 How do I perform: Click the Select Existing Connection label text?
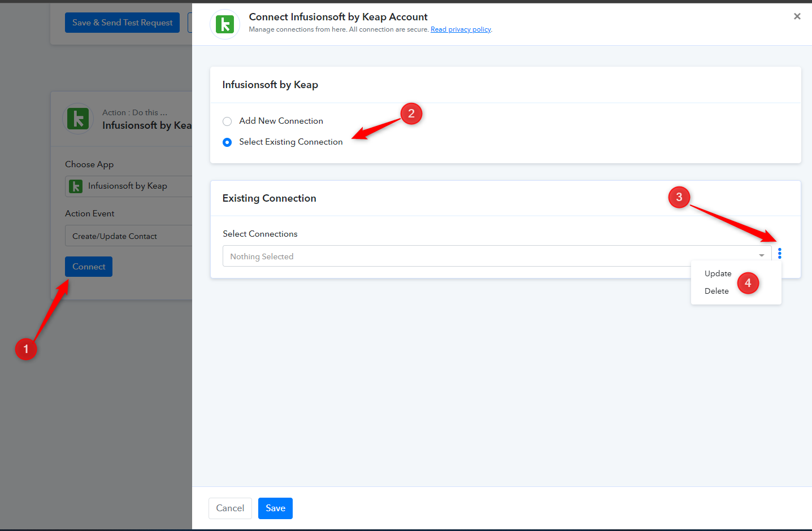[x=290, y=142]
